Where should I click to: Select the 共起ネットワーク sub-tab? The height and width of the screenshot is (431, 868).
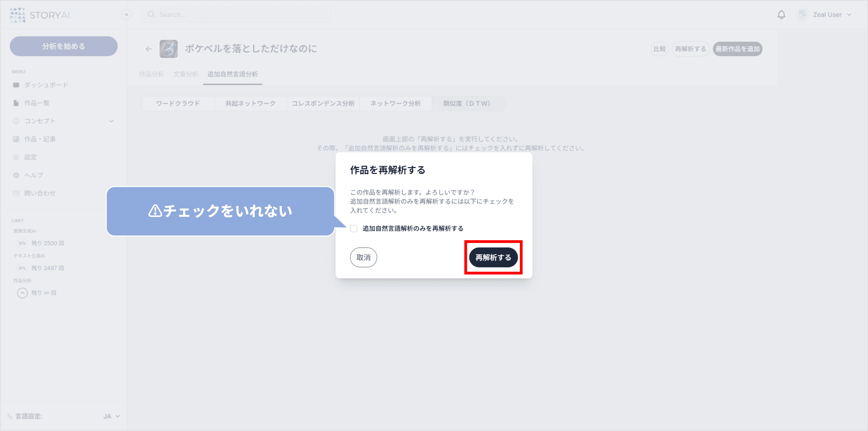(250, 103)
